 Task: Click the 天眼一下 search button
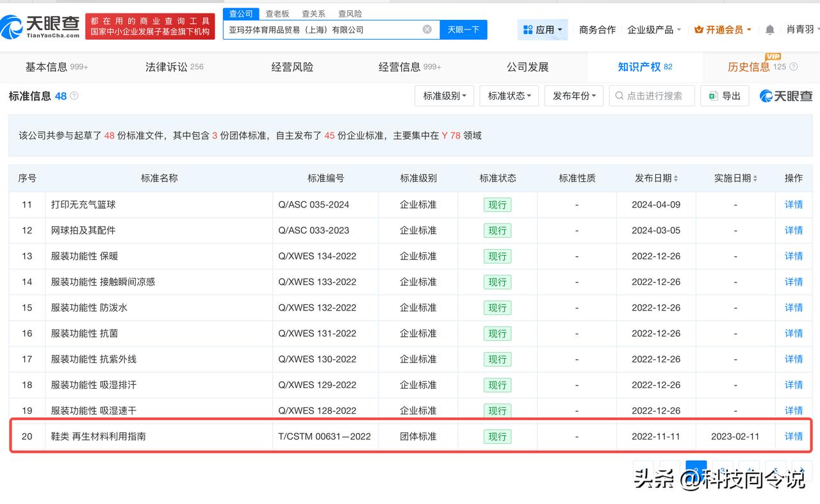[463, 29]
